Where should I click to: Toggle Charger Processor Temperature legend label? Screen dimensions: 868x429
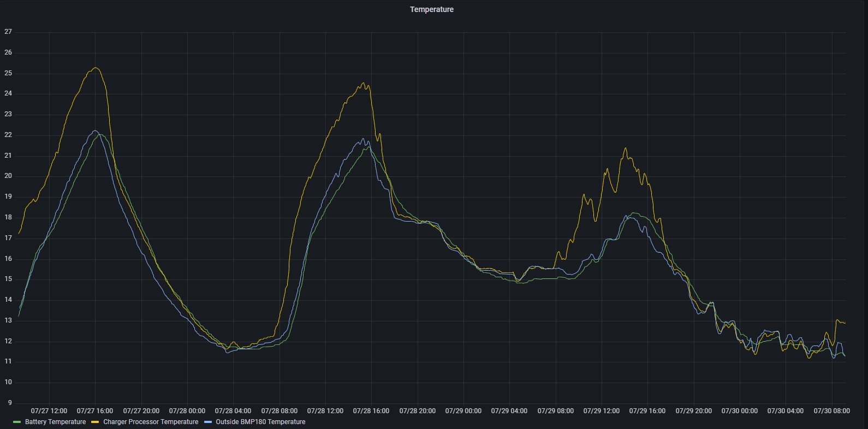tap(151, 422)
